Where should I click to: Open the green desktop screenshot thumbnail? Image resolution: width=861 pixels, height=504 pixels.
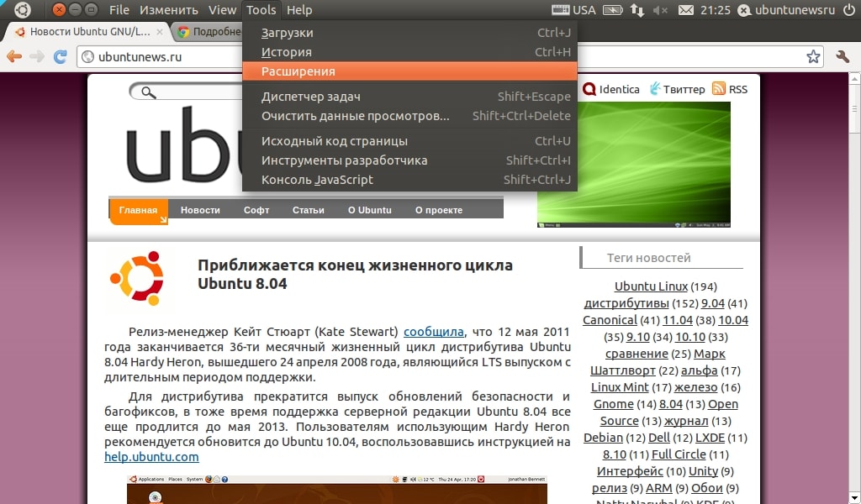coord(634,165)
